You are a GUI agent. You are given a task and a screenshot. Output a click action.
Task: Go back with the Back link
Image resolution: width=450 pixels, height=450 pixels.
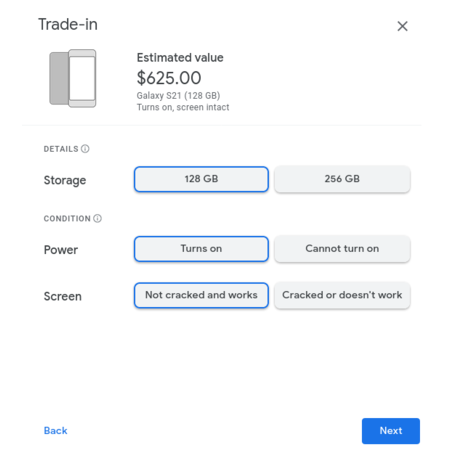tap(55, 431)
